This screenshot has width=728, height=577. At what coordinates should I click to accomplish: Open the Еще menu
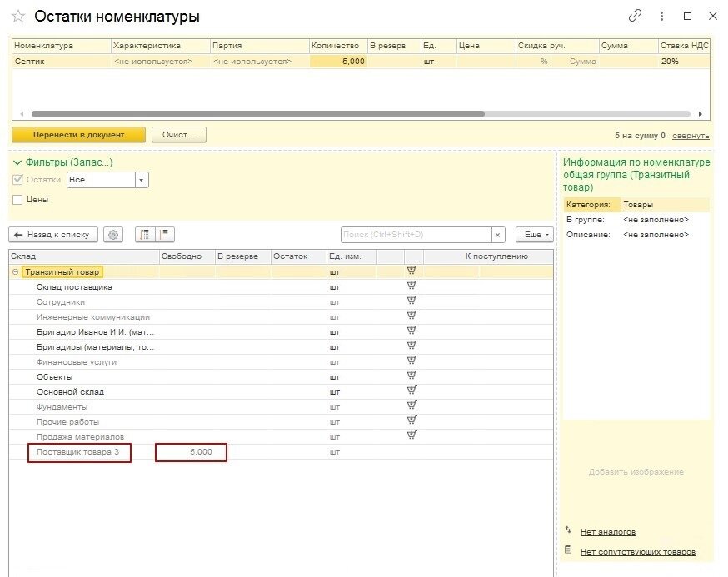tap(534, 235)
